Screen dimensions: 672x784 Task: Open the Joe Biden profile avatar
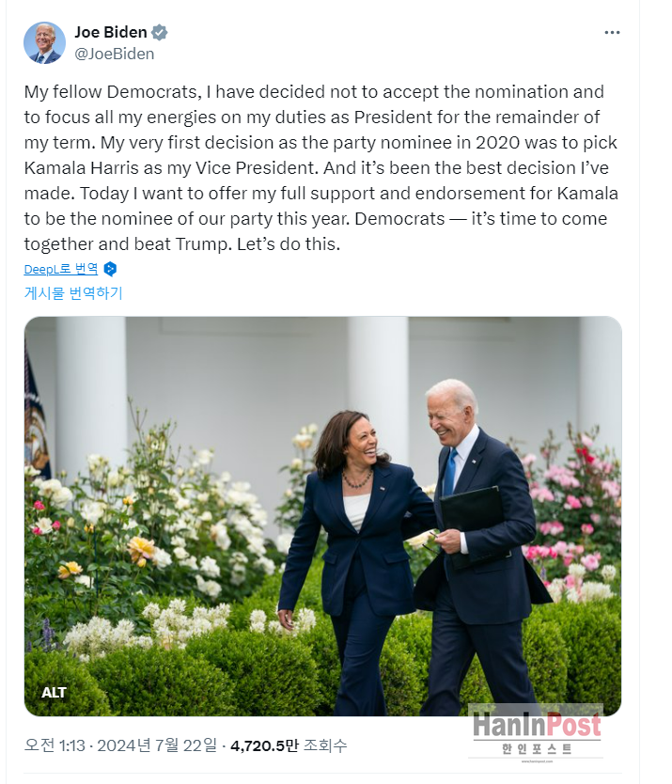pos(44,43)
